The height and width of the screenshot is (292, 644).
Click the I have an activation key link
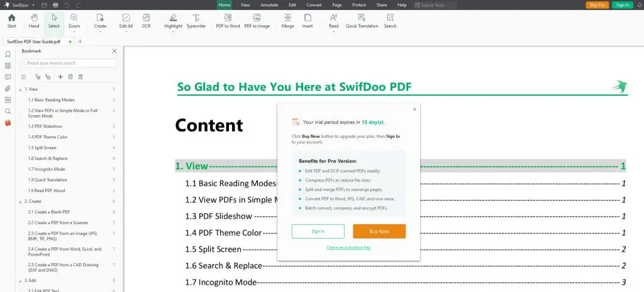(348, 247)
